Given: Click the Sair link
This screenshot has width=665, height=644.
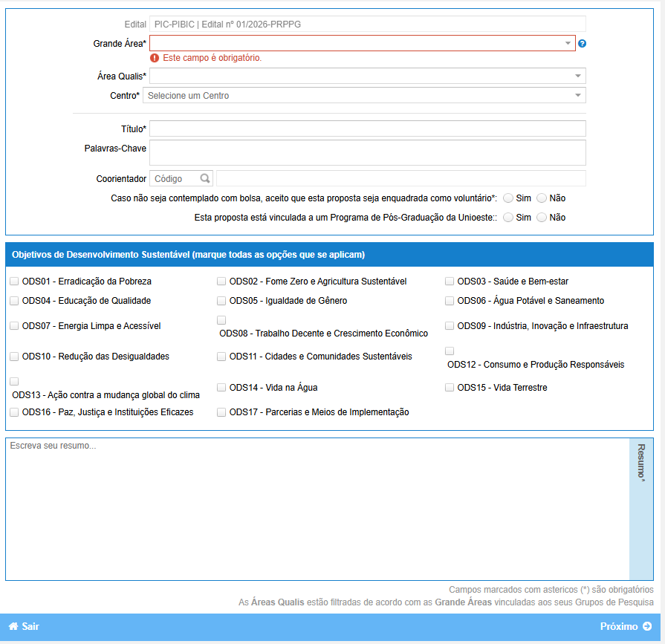Looking at the screenshot, I should (30, 626).
